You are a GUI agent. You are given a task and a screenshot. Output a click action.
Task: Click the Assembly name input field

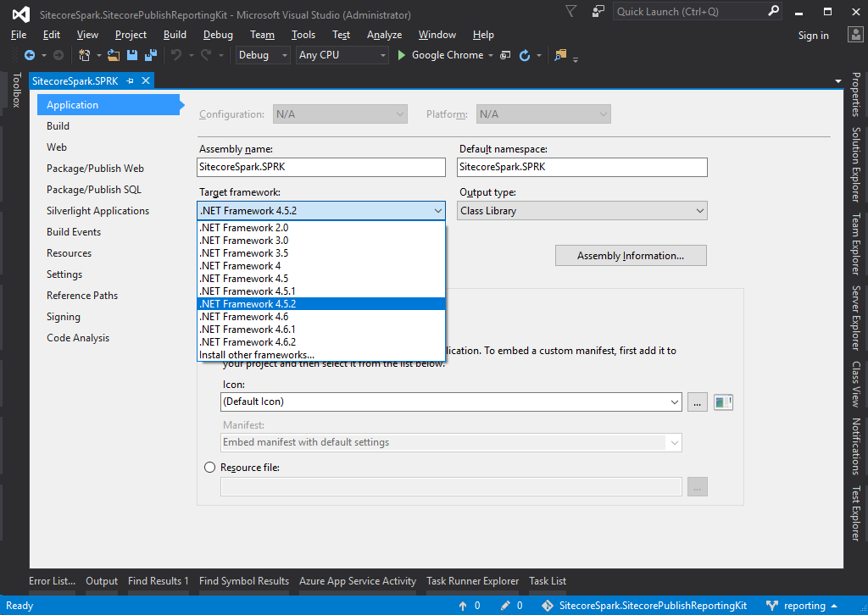tap(321, 167)
